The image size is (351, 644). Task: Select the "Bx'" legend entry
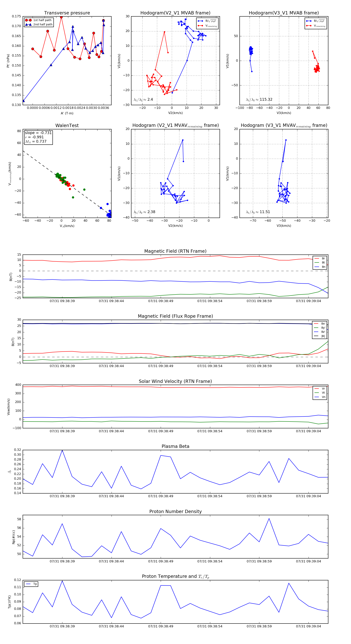320,324
